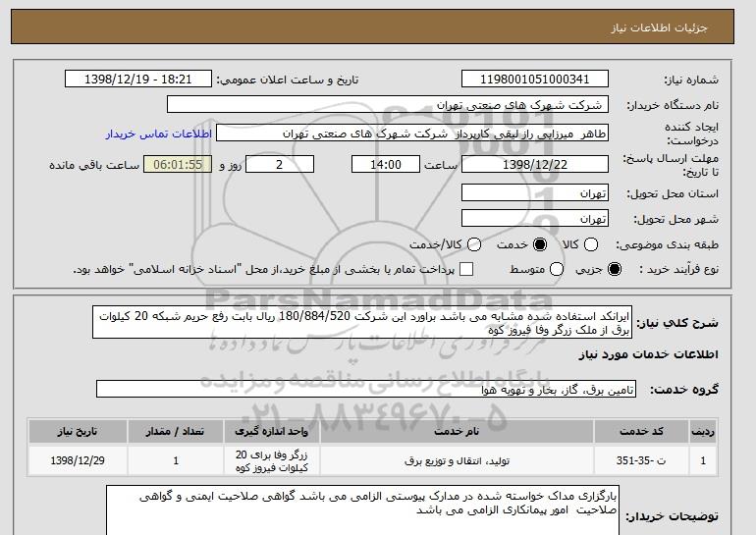Select the کالا radio button

click(x=591, y=244)
